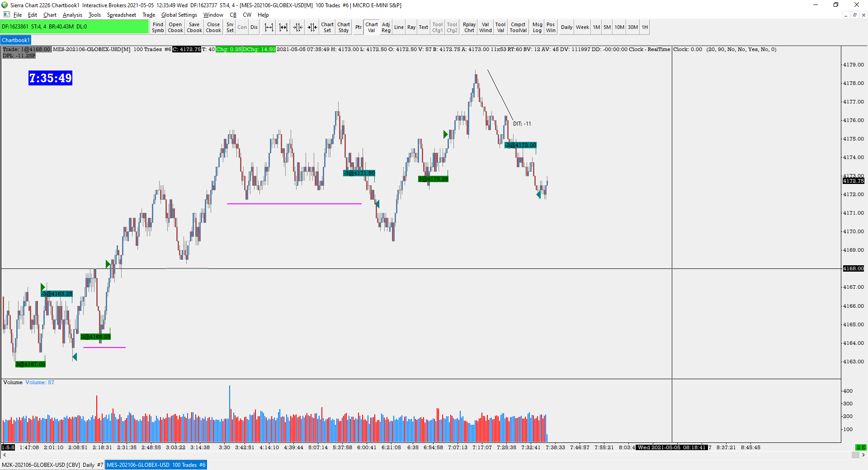Click the blue 7:35:49 clock label
Image resolution: width=868 pixels, height=470 pixels.
click(x=50, y=78)
